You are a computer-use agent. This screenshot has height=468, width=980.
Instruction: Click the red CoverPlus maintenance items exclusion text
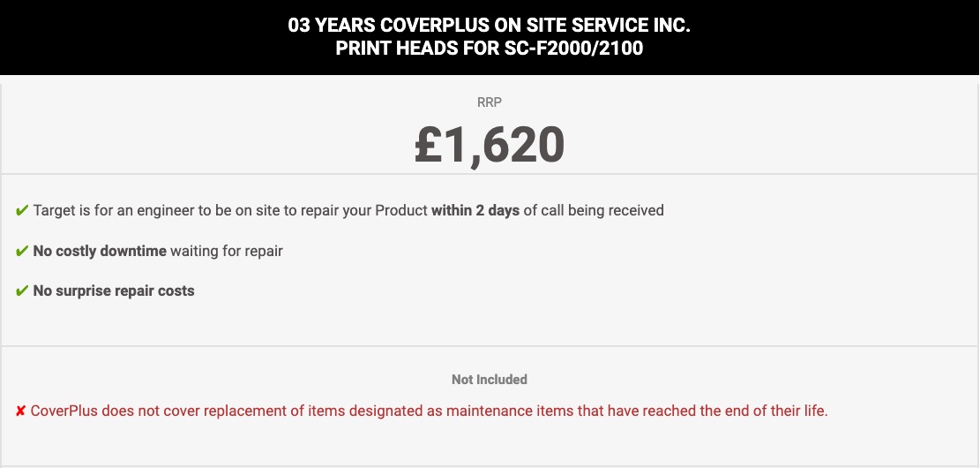click(429, 411)
